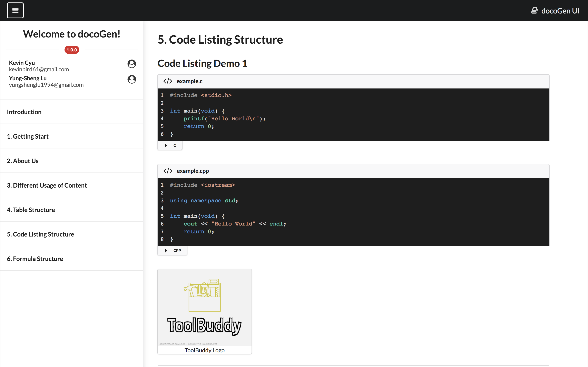588x367 pixels.
Task: Open the Introduction menu item
Action: pyautogui.click(x=24, y=112)
